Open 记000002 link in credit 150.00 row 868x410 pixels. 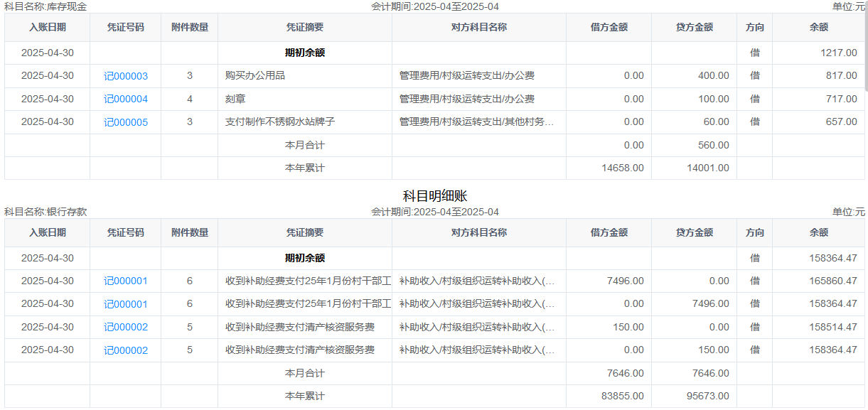(126, 350)
